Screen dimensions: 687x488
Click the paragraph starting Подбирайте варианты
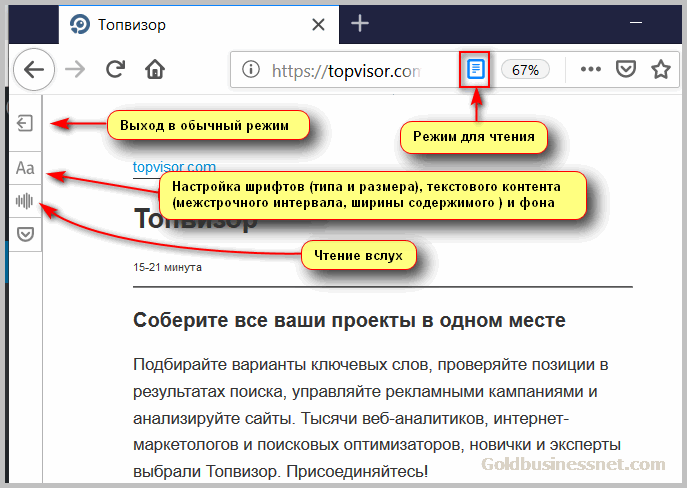(377, 418)
